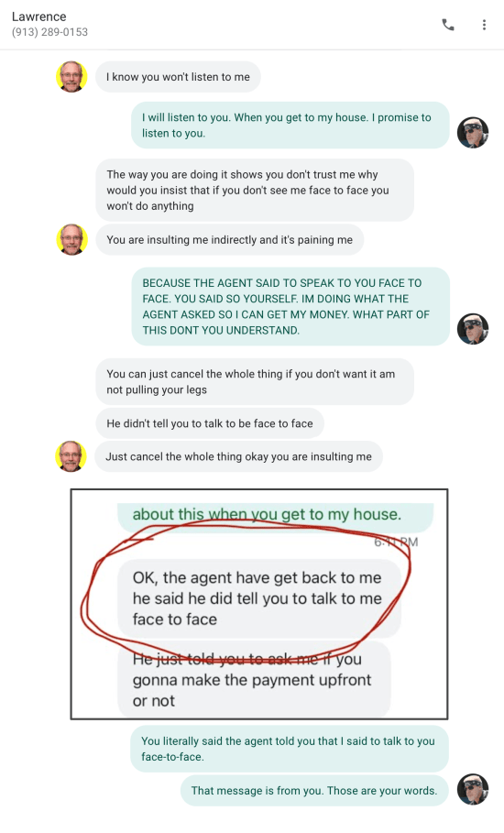Screen dimensions: 504x833
Task: Select the contact name Lawrence in header
Action: click(x=38, y=16)
